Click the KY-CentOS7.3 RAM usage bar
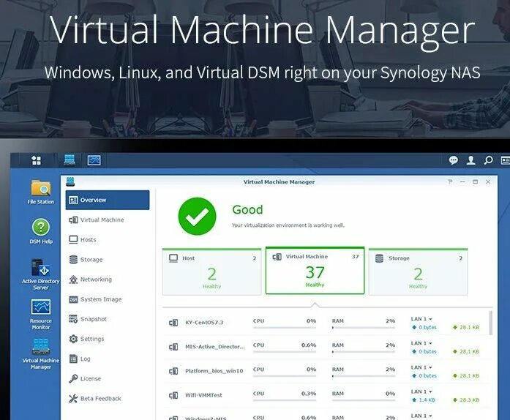Screen dimensions: 510x420 coord(364,328)
